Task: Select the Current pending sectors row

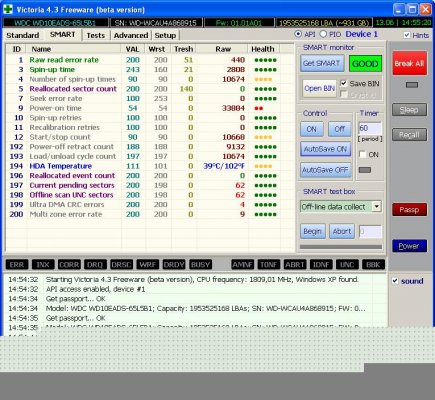Action: point(149,185)
